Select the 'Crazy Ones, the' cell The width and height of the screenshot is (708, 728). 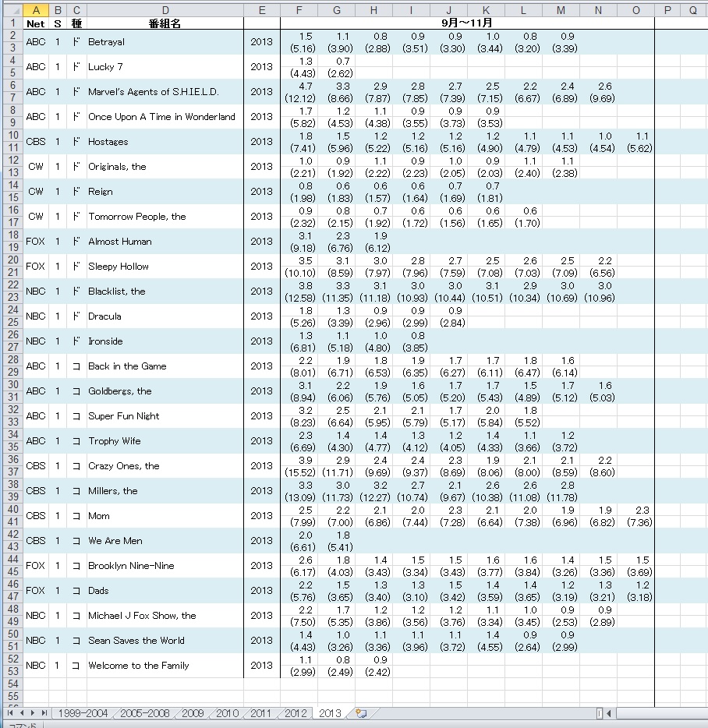tap(165, 466)
